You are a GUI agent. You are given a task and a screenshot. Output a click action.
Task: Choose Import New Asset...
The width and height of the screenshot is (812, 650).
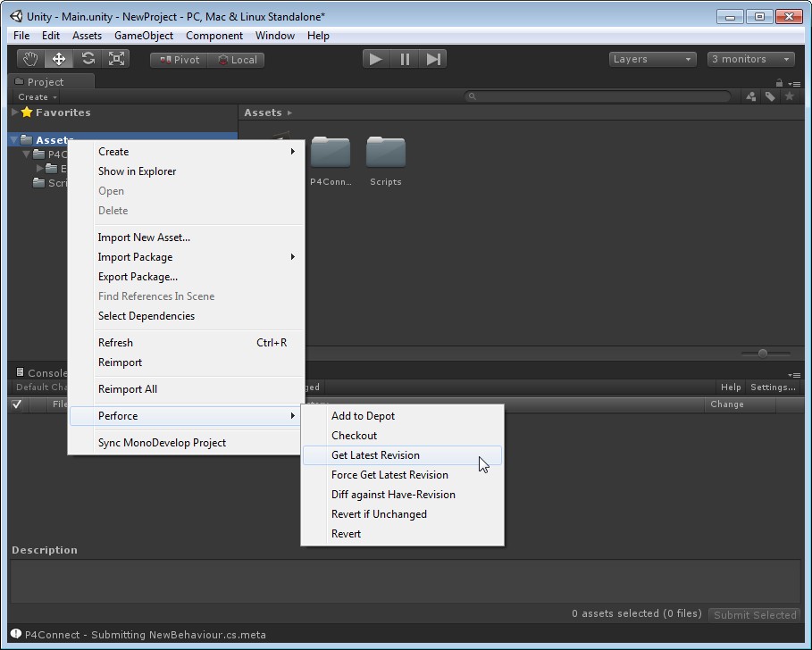point(186,237)
